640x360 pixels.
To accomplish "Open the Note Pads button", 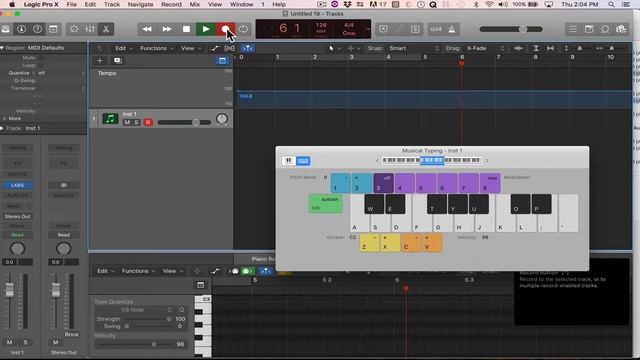I will (589, 29).
